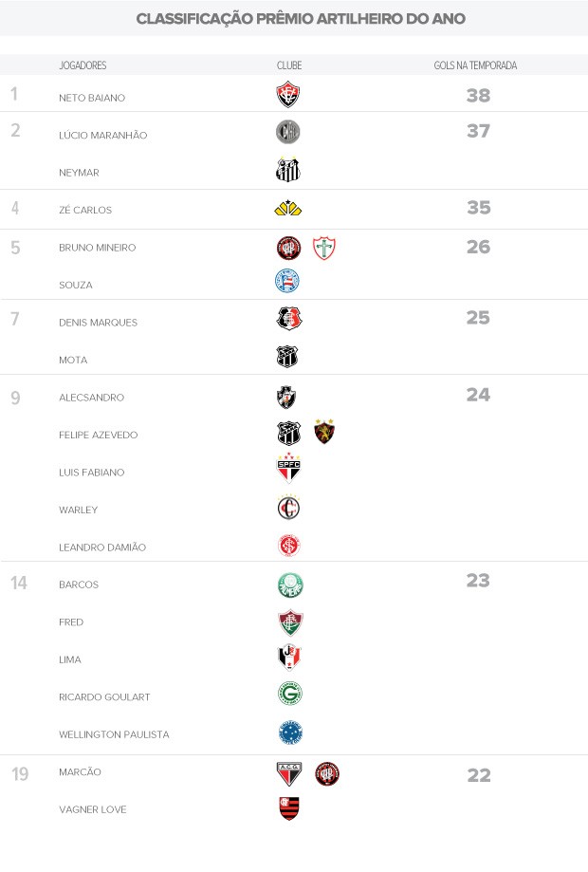Click Sport Recife crest beside Felipe Azevedo
588x872 pixels.
tap(325, 433)
